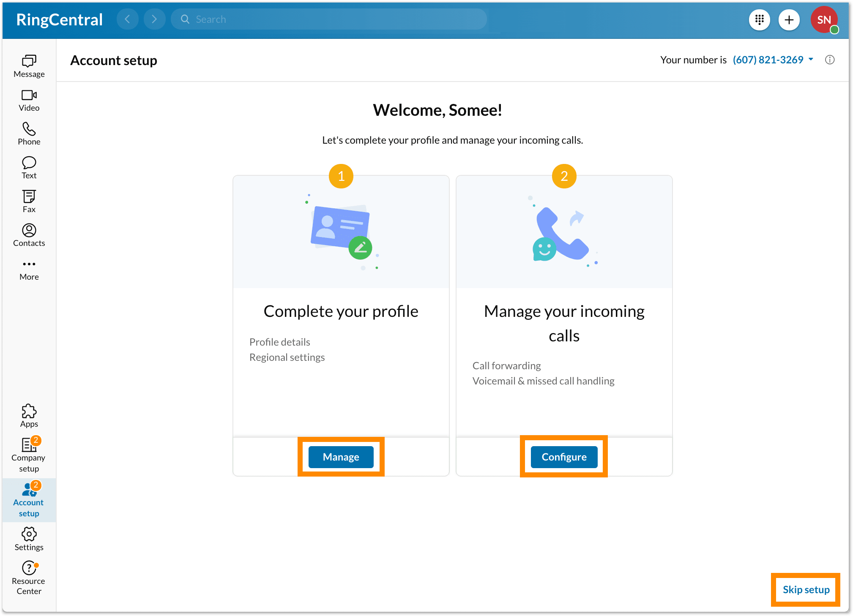Click Skip setup
This screenshot has width=853, height=616.
click(805, 589)
